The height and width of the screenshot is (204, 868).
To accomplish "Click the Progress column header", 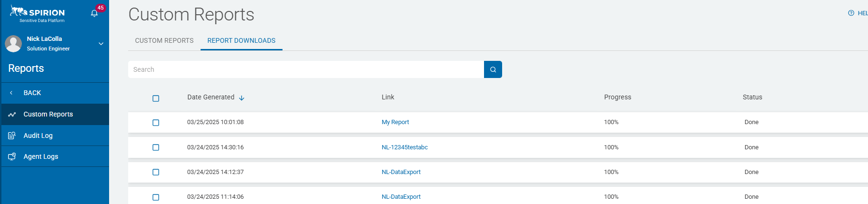I will 617,97.
